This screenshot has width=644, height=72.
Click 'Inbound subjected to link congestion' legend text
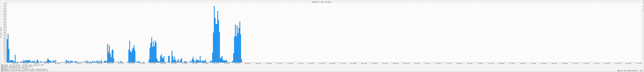15,68
